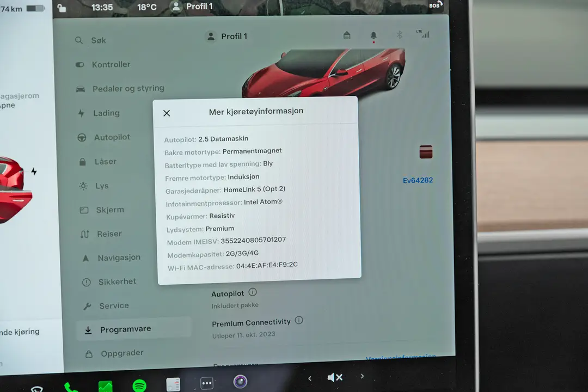Tap the steering wheel icon beside Autopilot
The image size is (588, 392).
click(82, 138)
